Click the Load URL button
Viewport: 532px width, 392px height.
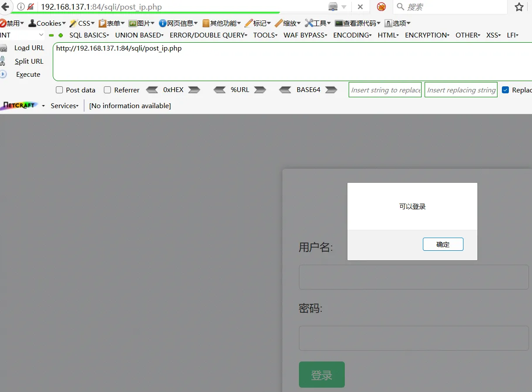coord(29,48)
